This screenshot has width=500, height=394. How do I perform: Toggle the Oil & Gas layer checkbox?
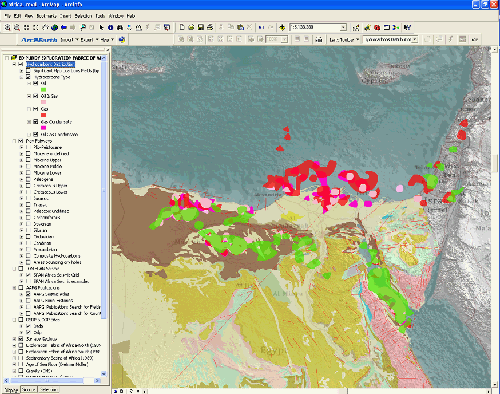click(x=36, y=96)
